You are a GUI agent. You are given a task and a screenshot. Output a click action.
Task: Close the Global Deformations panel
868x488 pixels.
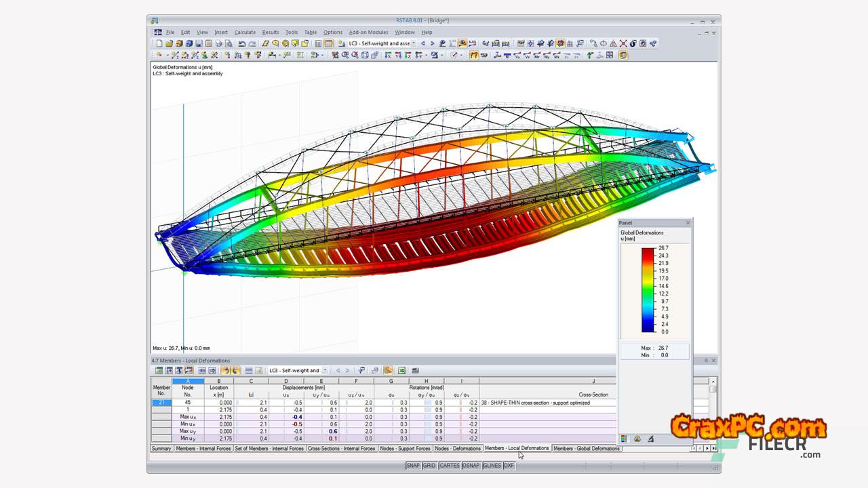point(688,223)
